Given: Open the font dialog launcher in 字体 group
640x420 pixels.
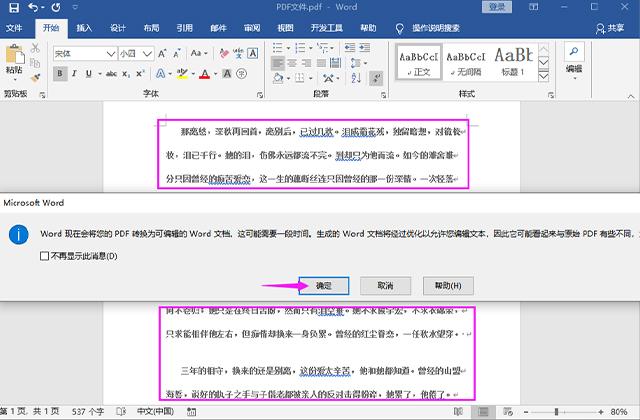Looking at the screenshot, I should [x=260, y=95].
